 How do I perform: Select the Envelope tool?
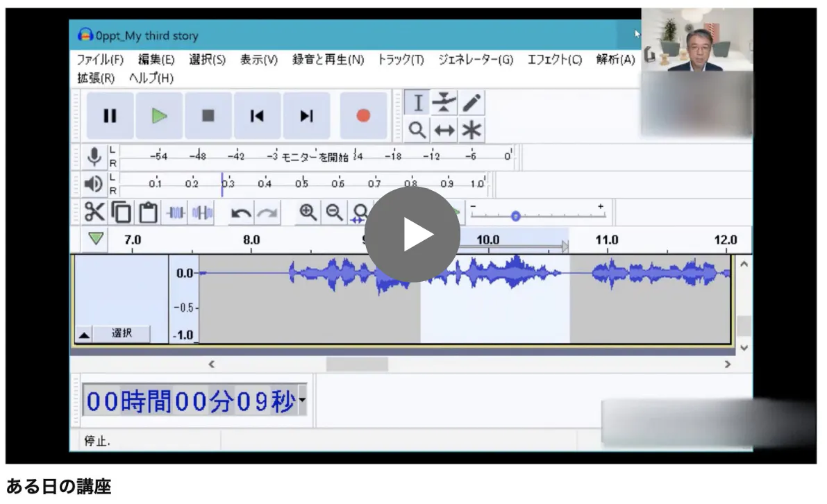[x=444, y=103]
